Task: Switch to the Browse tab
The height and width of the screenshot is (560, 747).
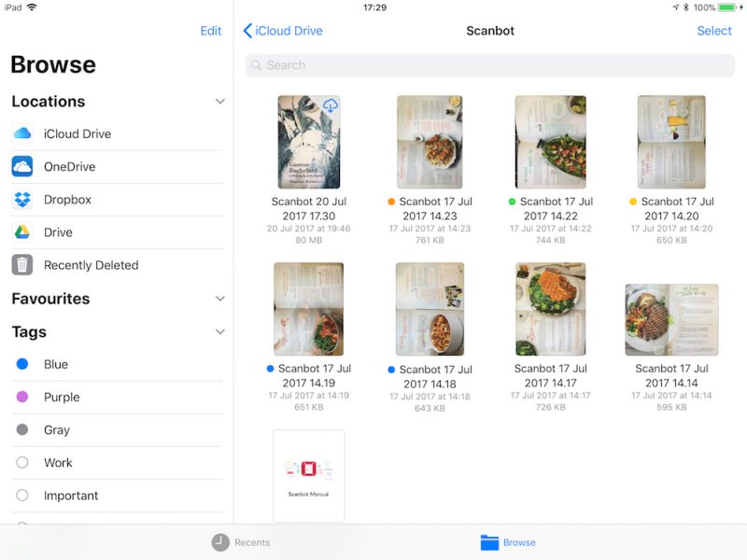Action: (508, 542)
